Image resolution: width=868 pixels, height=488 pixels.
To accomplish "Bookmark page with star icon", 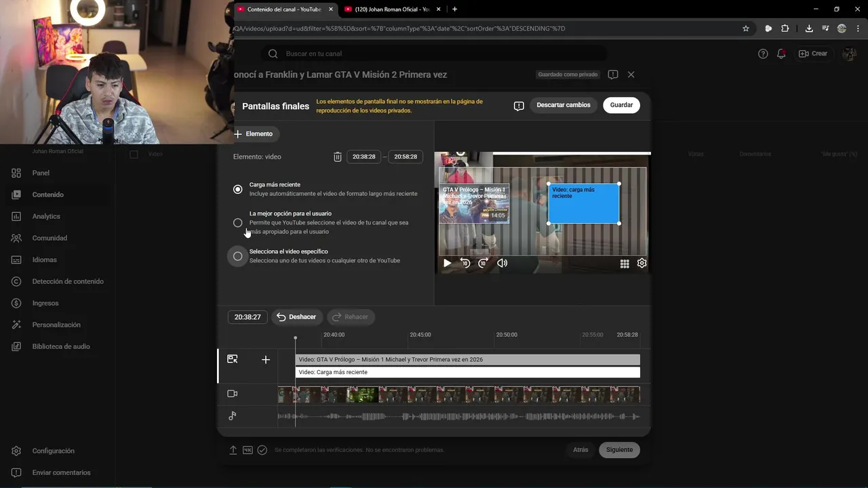I will pyautogui.click(x=746, y=28).
